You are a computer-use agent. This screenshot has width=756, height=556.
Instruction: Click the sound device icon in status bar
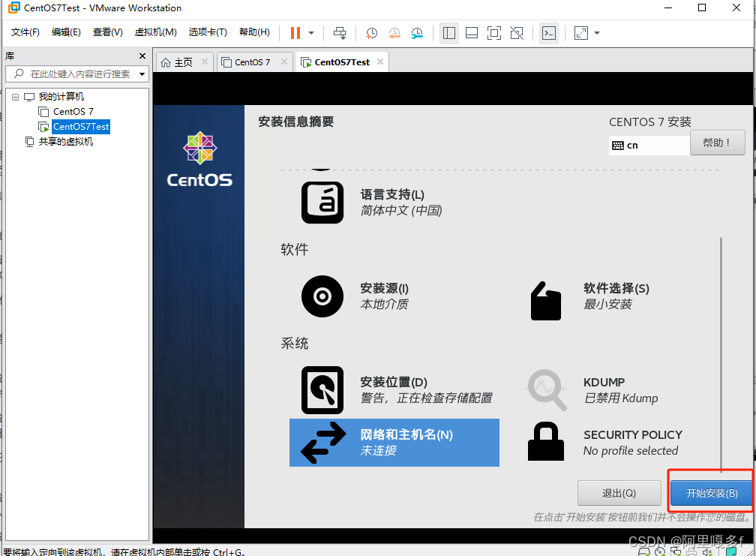coord(706,551)
